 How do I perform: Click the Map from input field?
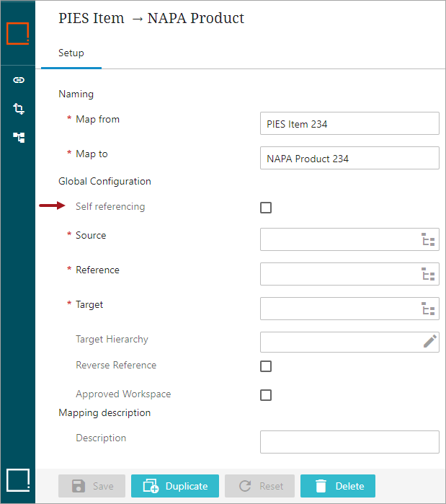(349, 124)
